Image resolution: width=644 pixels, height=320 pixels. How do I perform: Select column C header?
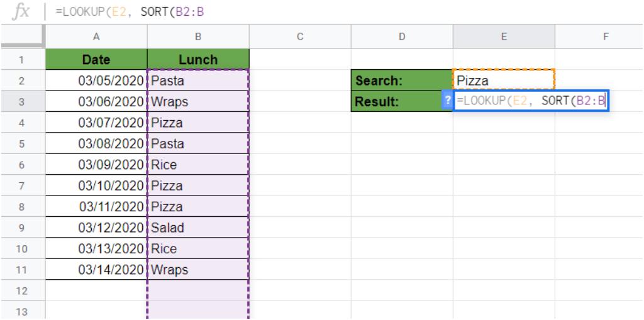tap(300, 38)
